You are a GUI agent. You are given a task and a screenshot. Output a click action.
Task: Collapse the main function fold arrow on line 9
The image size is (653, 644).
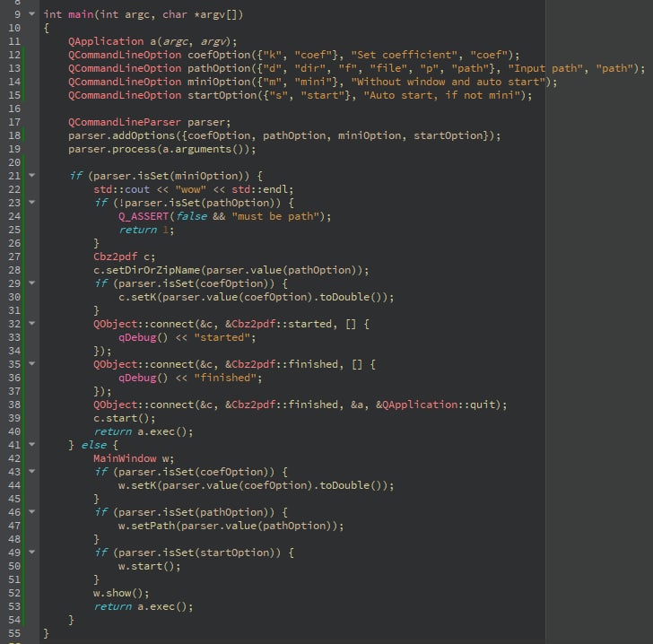coord(31,13)
